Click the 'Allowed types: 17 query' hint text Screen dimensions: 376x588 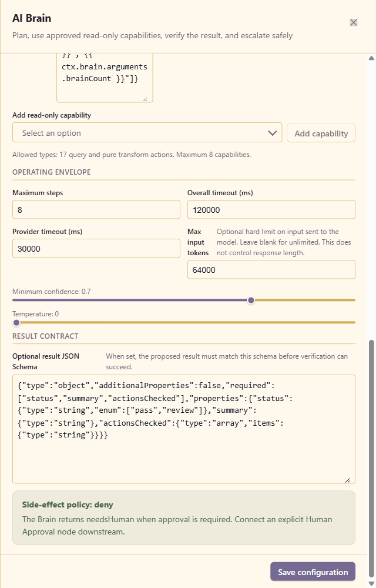coord(132,155)
